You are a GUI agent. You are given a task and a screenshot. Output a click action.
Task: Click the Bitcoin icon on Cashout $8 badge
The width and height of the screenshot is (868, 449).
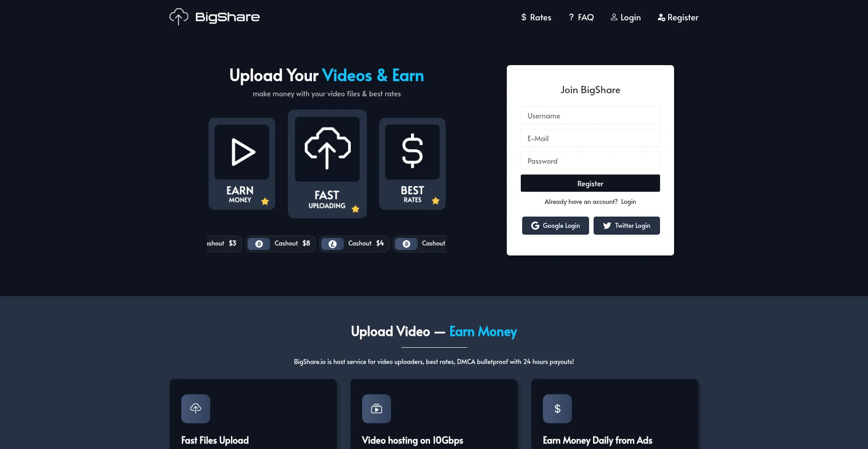point(259,244)
